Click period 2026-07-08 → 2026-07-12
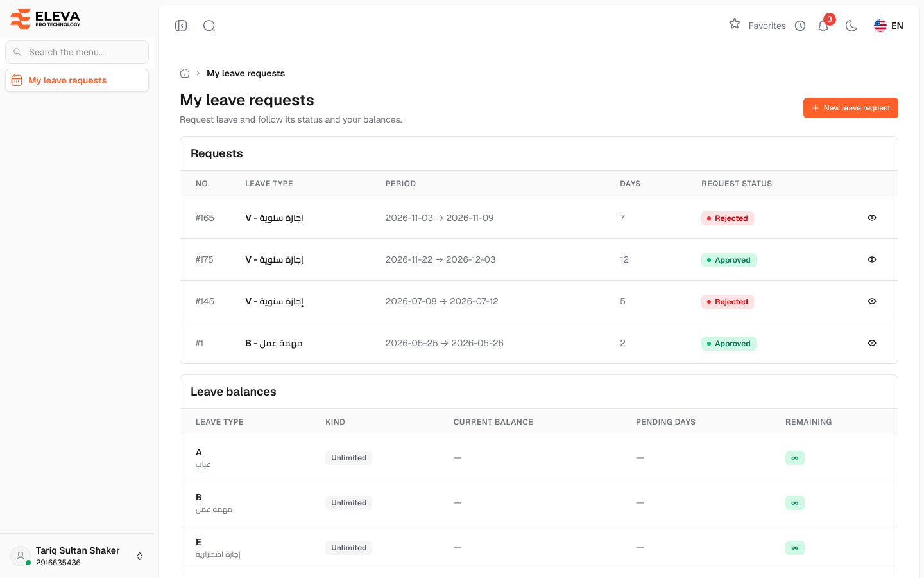Viewport: 924px width, 578px height. click(x=442, y=301)
